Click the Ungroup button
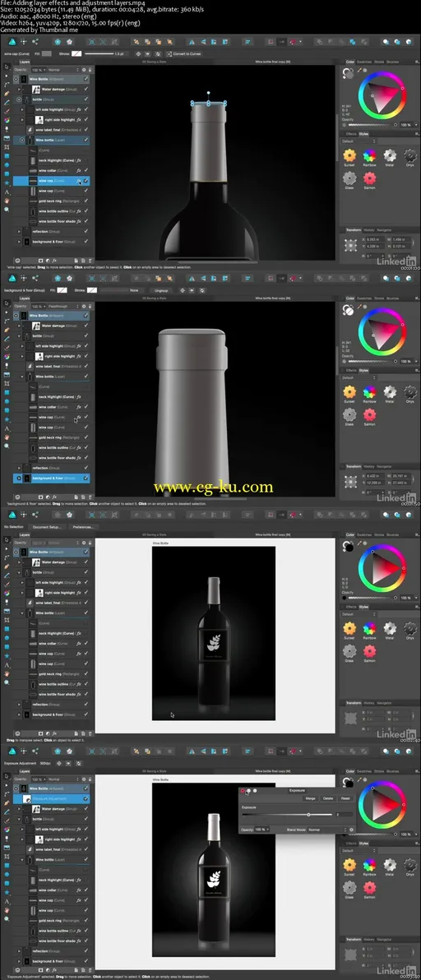 click(x=161, y=290)
